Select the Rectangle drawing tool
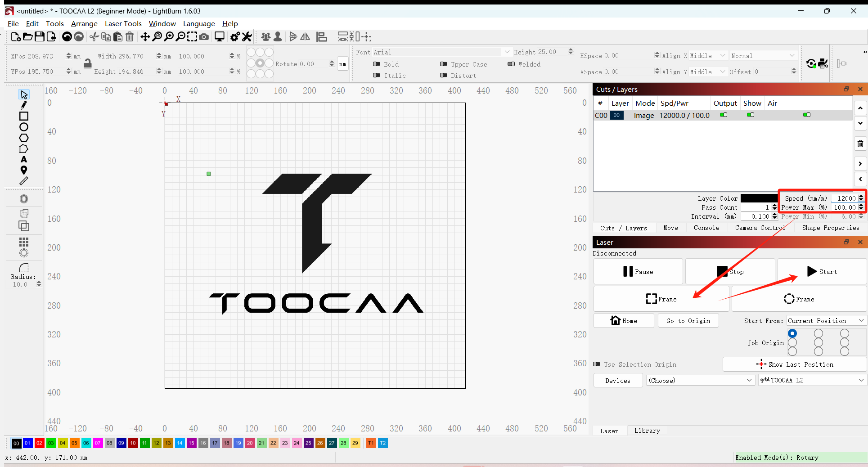This screenshot has height=467, width=868. click(x=24, y=116)
